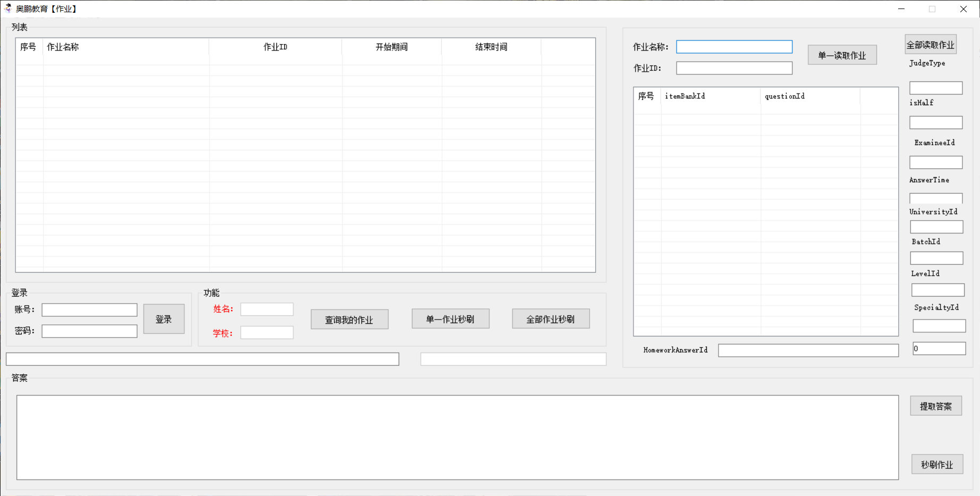This screenshot has width=980, height=496.
Task: Click the 全部作业秒刷 button
Action: (x=551, y=319)
